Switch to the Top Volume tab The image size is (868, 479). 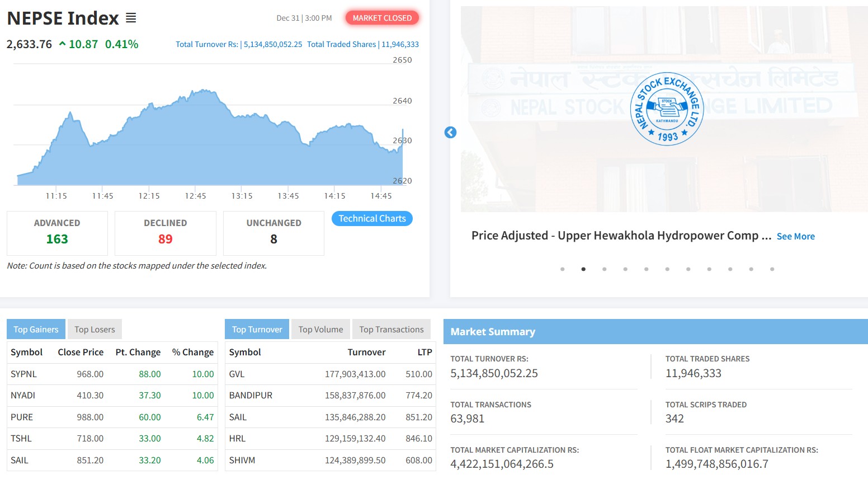[320, 330]
